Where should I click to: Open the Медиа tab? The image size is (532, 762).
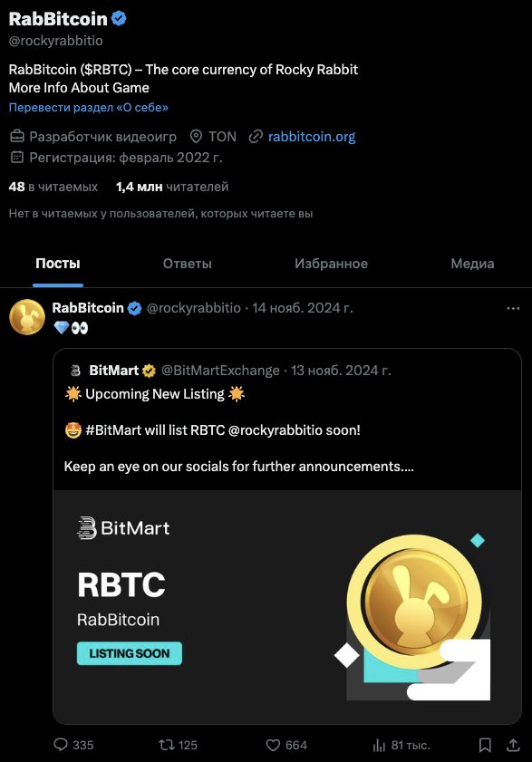[x=472, y=264]
